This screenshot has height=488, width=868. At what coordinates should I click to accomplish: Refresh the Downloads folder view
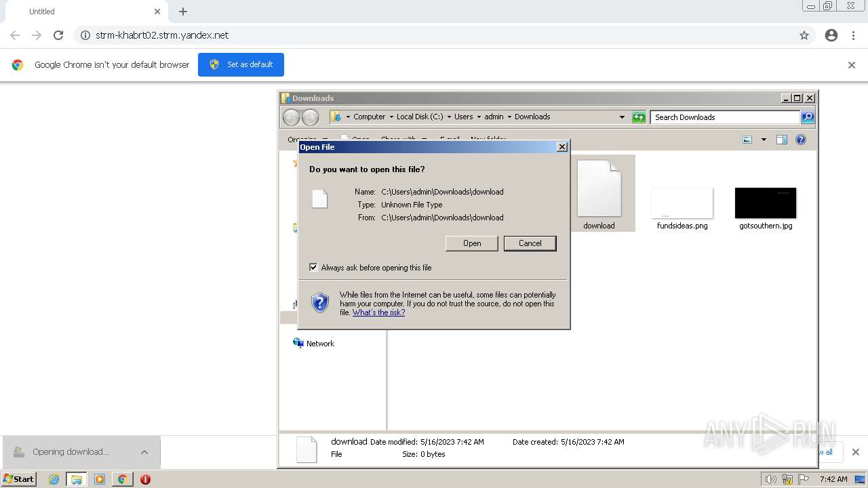(x=639, y=117)
